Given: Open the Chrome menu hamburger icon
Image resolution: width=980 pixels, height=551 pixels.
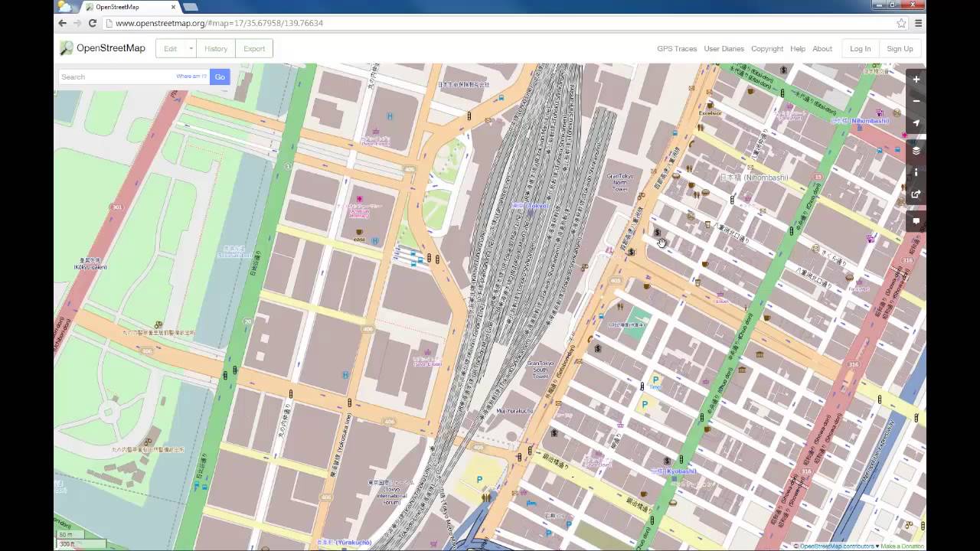Looking at the screenshot, I should (x=918, y=23).
